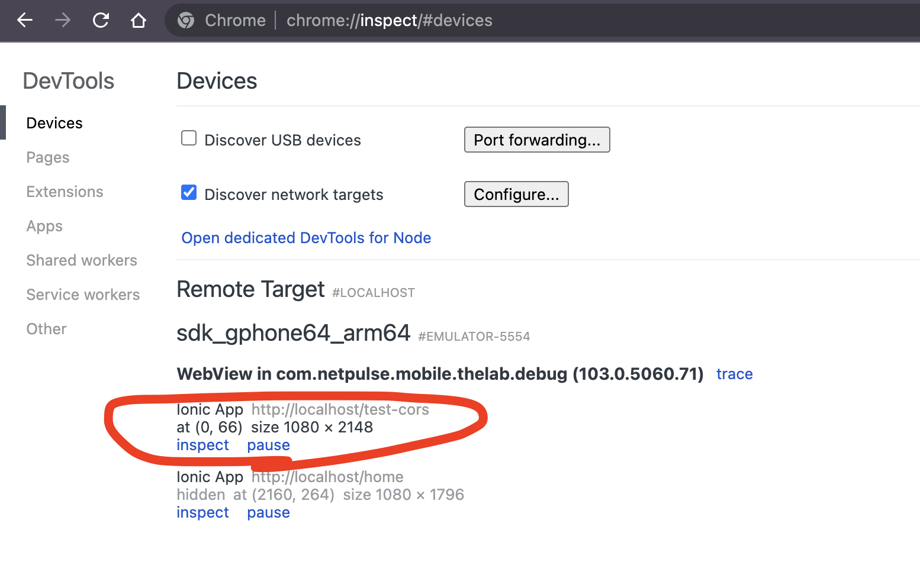Open the Port forwarding dialog
This screenshot has width=920, height=588.
[x=536, y=140]
